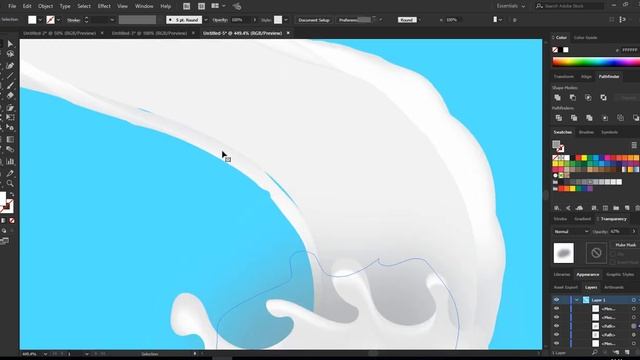Click the white fill swatch in Color panel
This screenshot has height=360, width=640.
566,50
